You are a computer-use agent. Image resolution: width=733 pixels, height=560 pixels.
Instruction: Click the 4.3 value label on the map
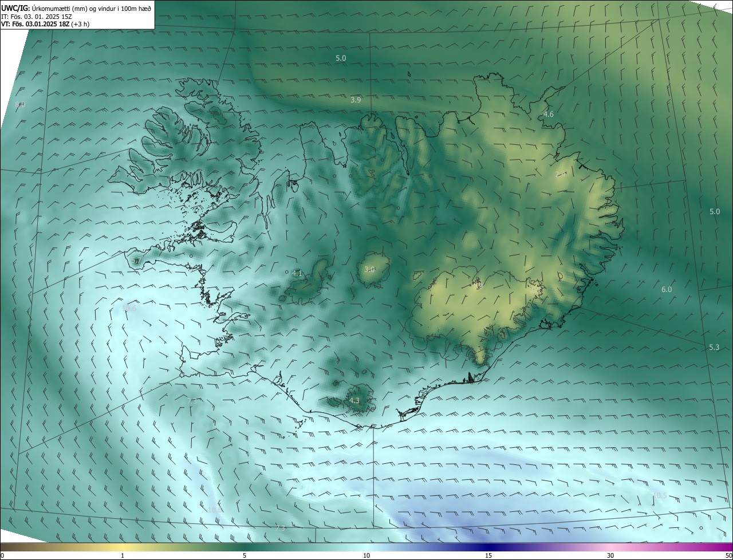(x=354, y=400)
